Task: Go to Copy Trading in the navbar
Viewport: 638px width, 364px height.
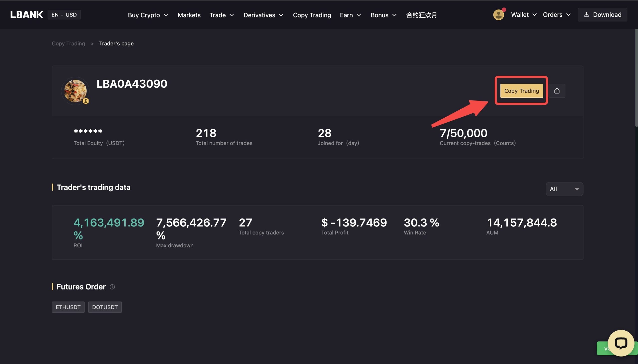Action: click(x=312, y=15)
